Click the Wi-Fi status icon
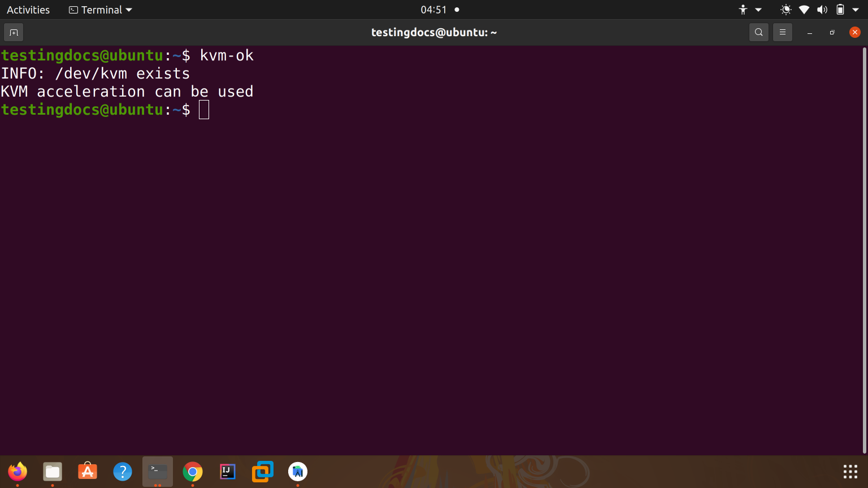Viewport: 868px width, 488px height. click(x=804, y=10)
